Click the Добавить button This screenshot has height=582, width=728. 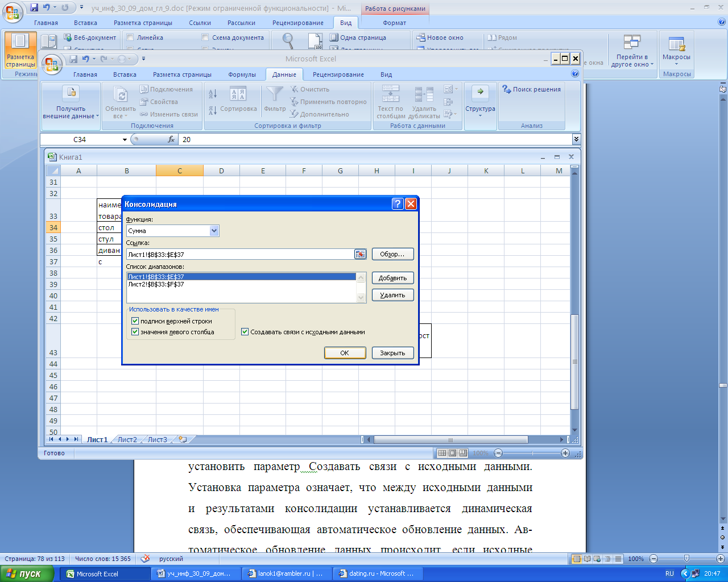click(x=392, y=278)
